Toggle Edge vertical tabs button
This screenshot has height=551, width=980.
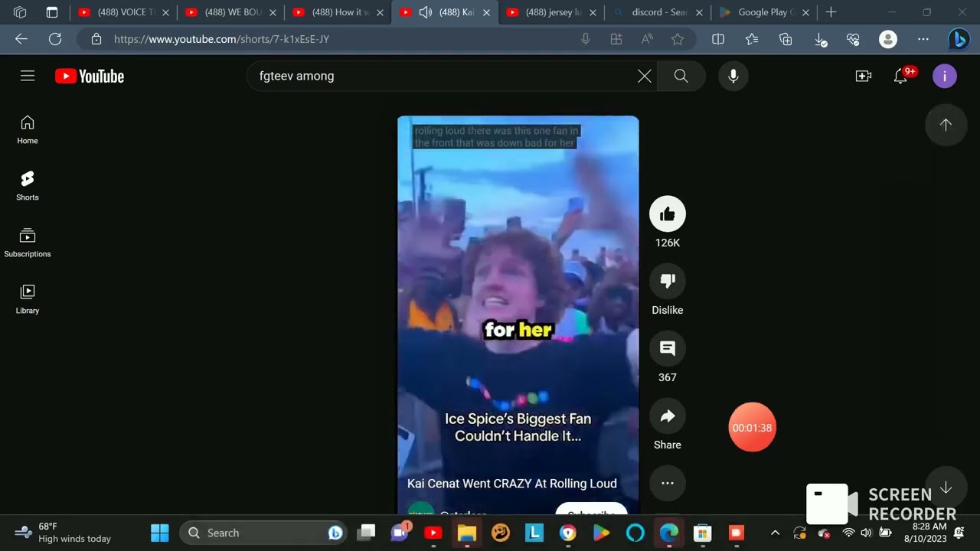[x=52, y=12]
